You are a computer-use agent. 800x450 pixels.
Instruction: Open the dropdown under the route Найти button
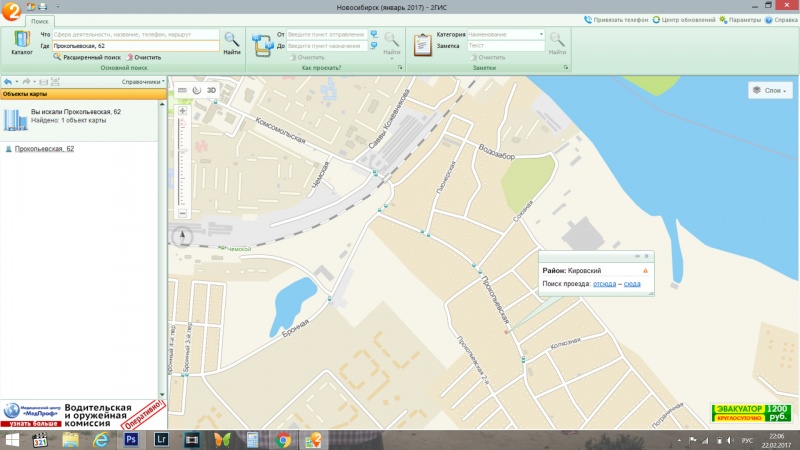392,59
